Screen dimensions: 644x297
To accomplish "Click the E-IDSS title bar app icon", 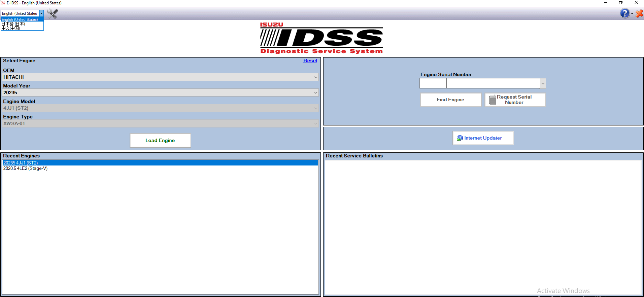I will [3, 3].
